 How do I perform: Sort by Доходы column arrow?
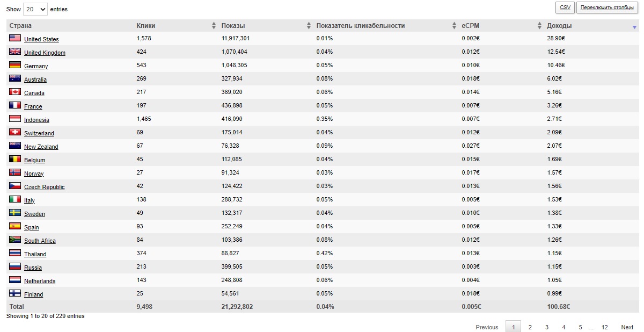tap(634, 26)
